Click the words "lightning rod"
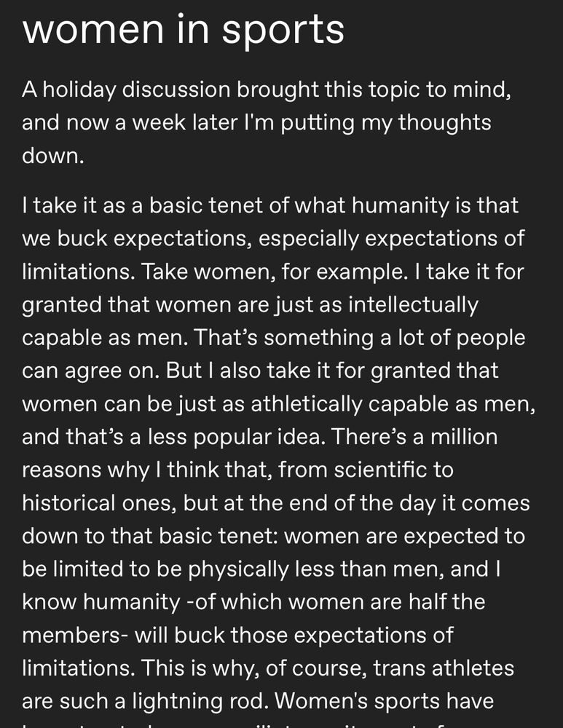 (198, 702)
